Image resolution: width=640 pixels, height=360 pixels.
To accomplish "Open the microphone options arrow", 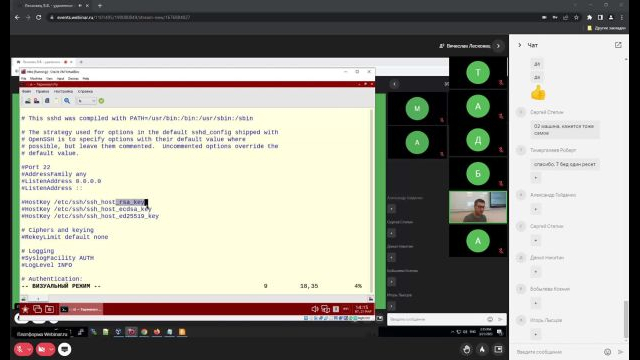I will pos(29,349).
